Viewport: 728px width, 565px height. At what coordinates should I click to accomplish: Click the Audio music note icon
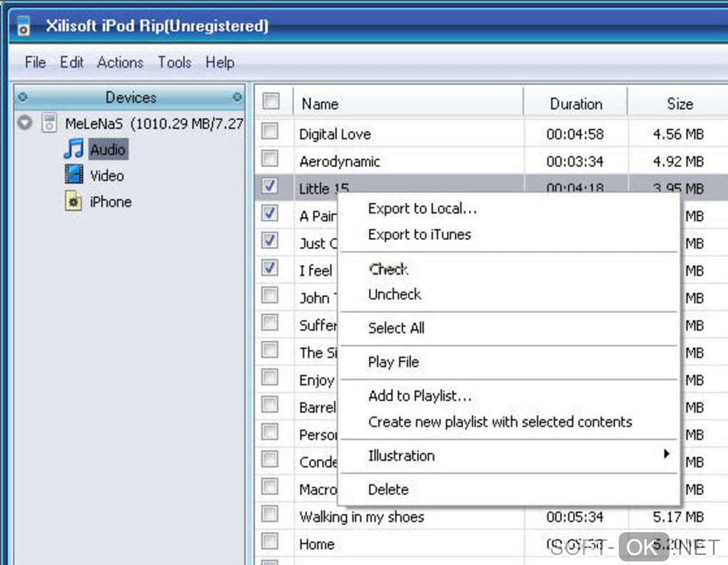[x=74, y=149]
